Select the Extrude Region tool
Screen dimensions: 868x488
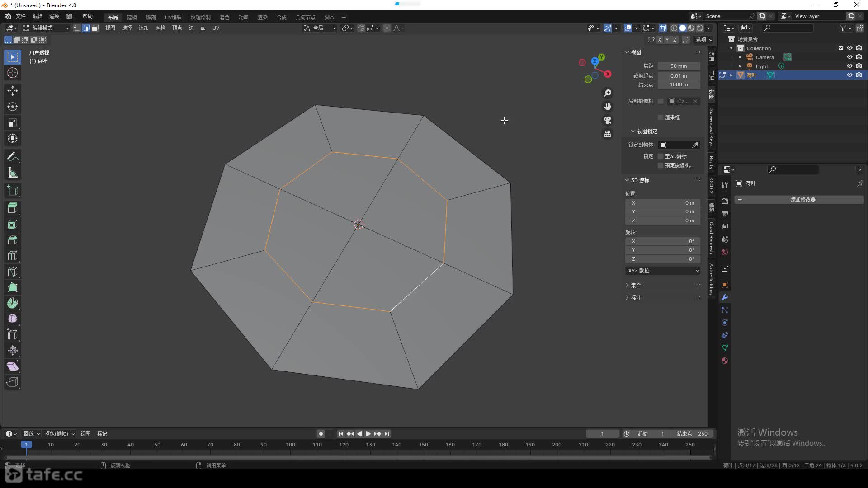13,208
